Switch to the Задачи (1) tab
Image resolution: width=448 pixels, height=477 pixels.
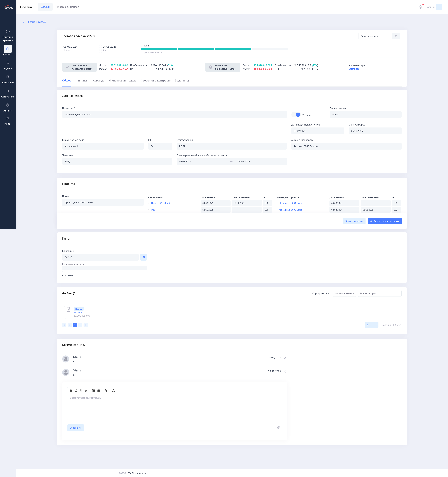tap(182, 81)
